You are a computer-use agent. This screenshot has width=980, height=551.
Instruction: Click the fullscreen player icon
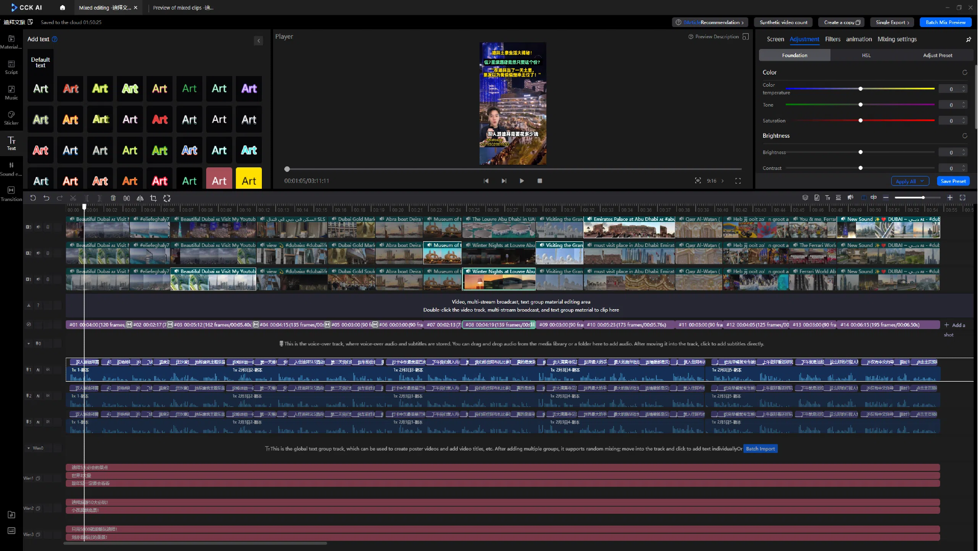tap(738, 181)
